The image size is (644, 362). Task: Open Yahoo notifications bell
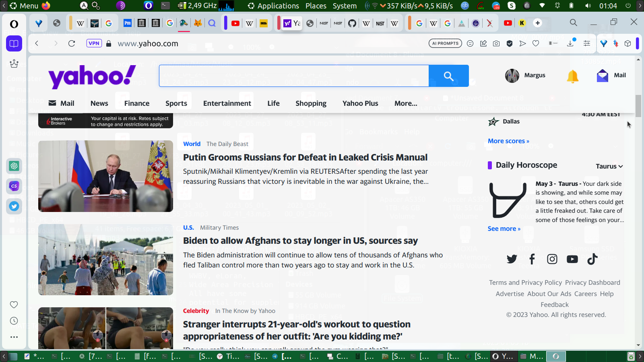pos(573,76)
